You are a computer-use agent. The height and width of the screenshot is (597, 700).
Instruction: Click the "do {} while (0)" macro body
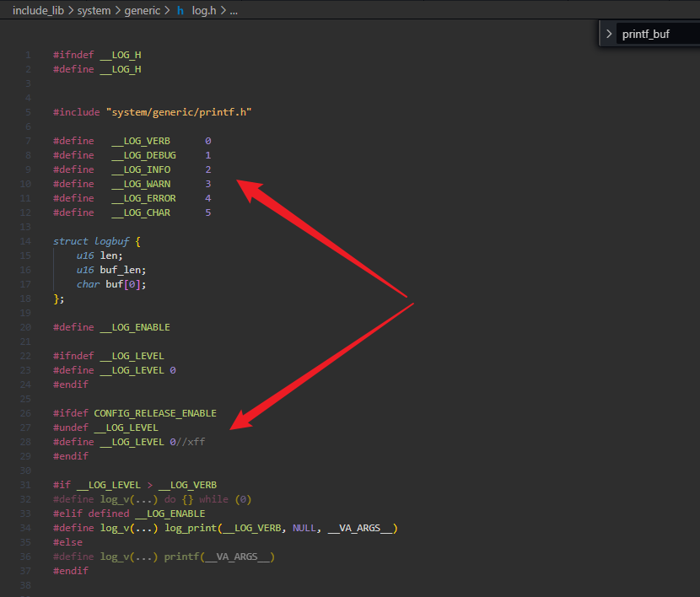[x=208, y=499]
